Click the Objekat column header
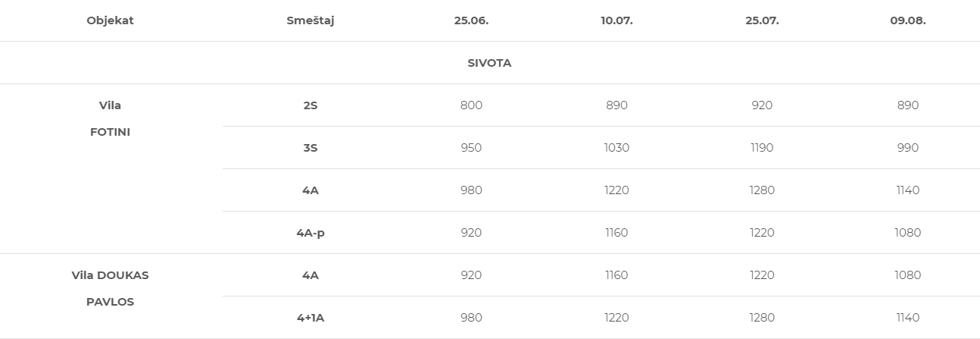This screenshot has width=980, height=339. click(110, 20)
